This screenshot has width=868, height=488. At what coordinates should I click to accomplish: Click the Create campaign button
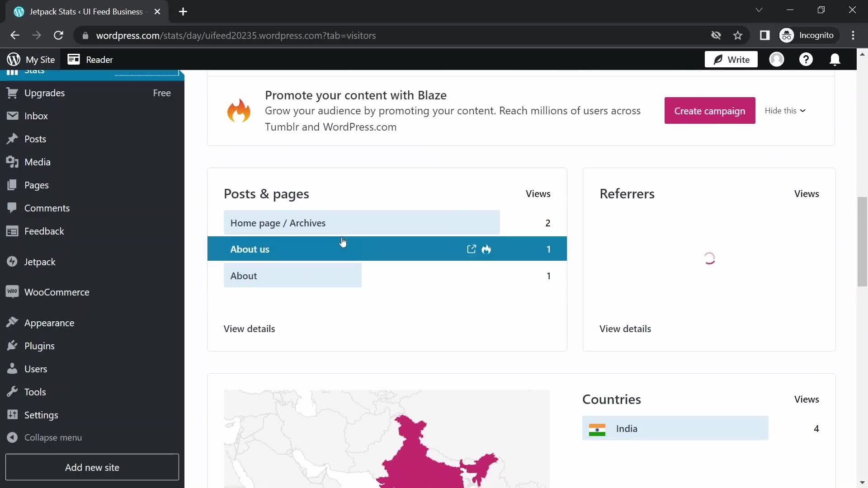(710, 111)
